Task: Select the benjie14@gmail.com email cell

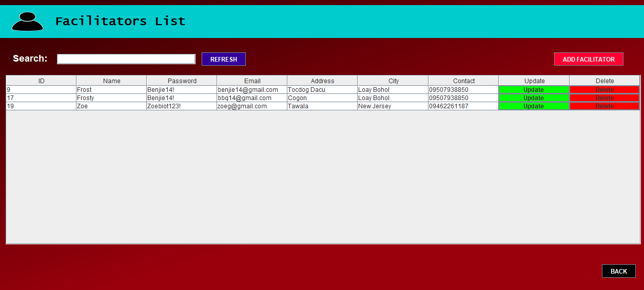Action: point(248,90)
